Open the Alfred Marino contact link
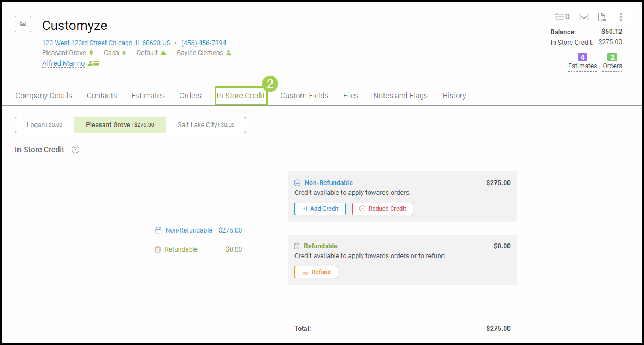This screenshot has width=644, height=345. (63, 63)
